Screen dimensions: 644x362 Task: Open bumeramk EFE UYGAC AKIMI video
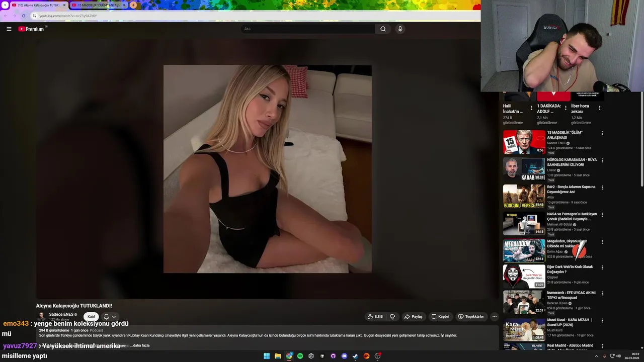pyautogui.click(x=571, y=295)
